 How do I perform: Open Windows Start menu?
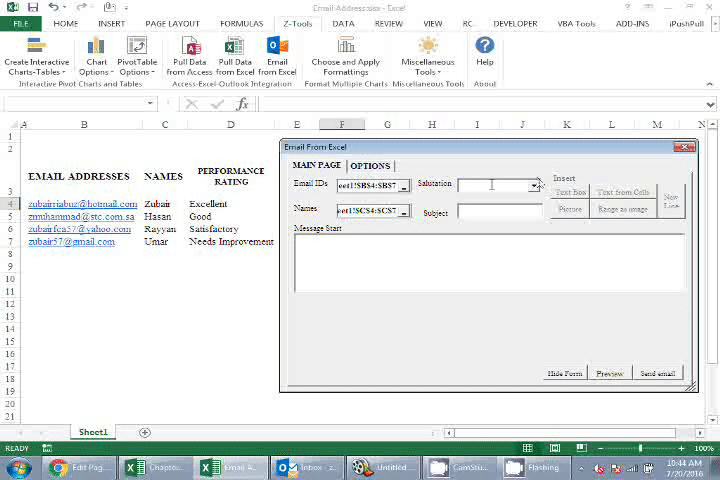click(19, 469)
